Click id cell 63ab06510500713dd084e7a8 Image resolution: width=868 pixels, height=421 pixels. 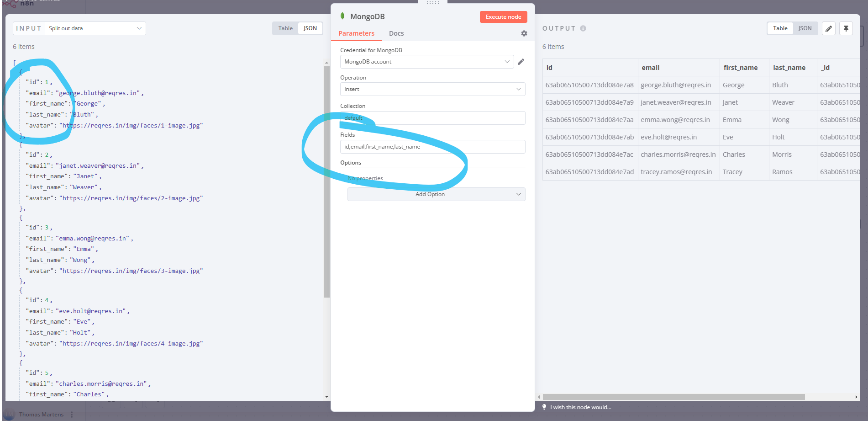[x=589, y=85]
